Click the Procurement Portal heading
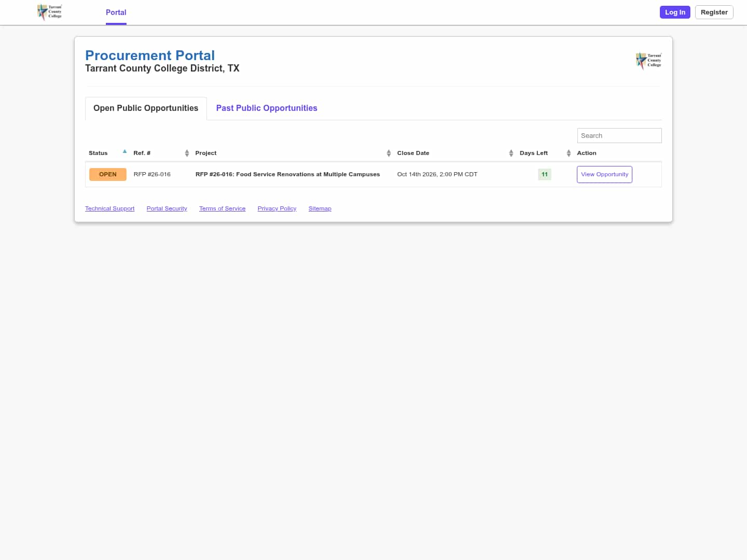 click(150, 55)
